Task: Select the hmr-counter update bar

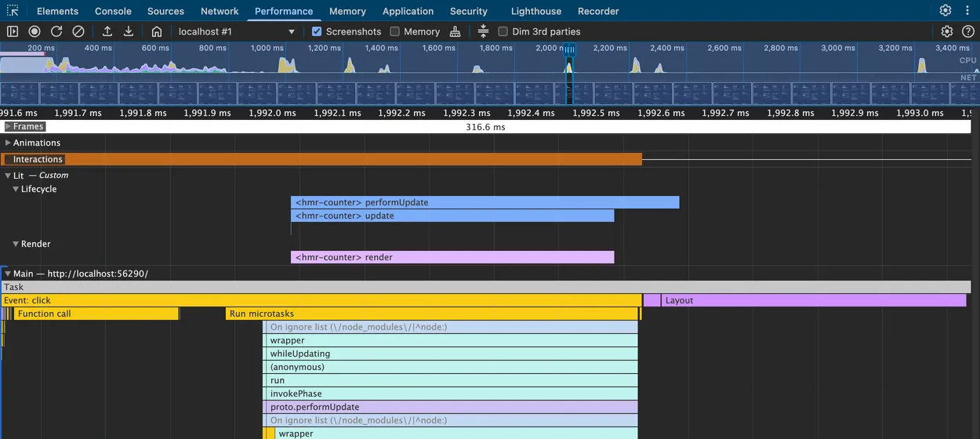Action: pos(452,216)
